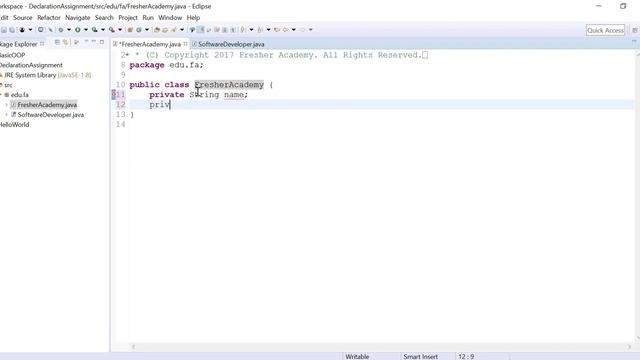640x360 pixels.
Task: Select SoftwareDeveloper.java in Package Explorer tree
Action: coord(51,115)
